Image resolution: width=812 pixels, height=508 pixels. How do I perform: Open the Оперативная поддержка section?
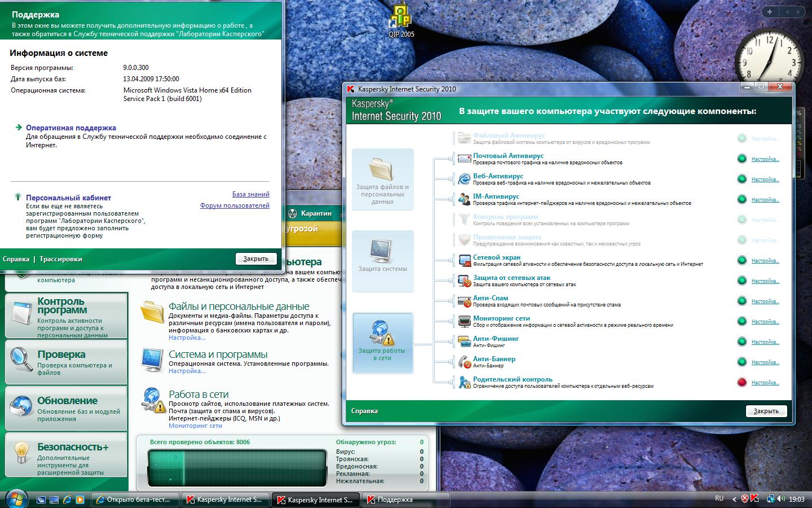click(x=71, y=128)
